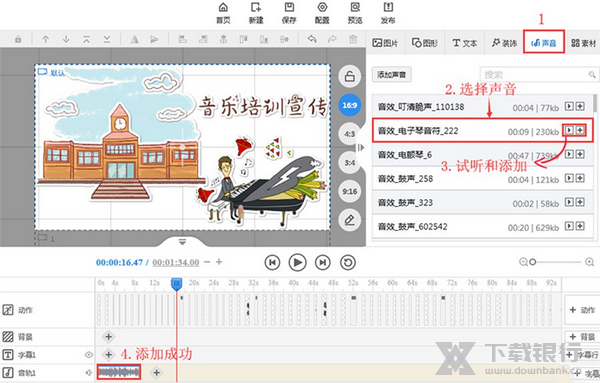This screenshot has height=383, width=600.
Task: Play the timeline
Action: [297, 262]
